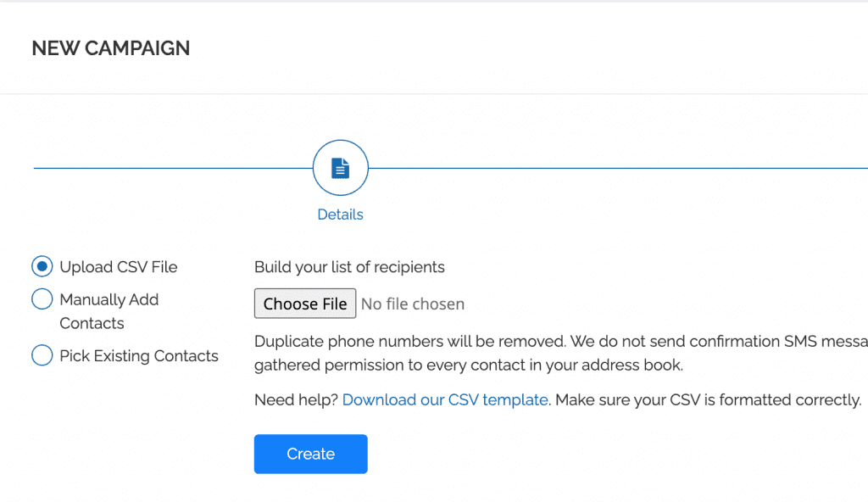Select the Pick Existing Contacts radio button

point(42,355)
